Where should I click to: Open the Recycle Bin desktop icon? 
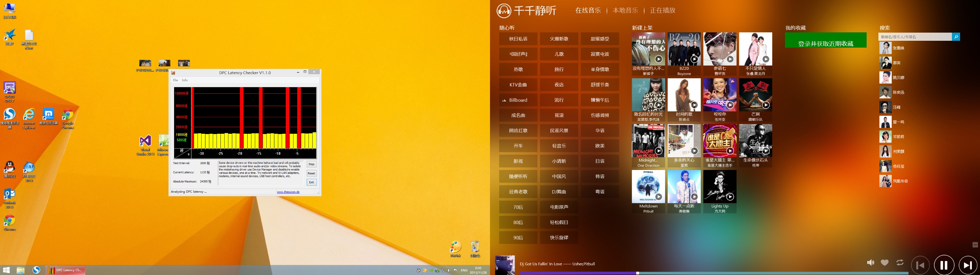click(475, 249)
